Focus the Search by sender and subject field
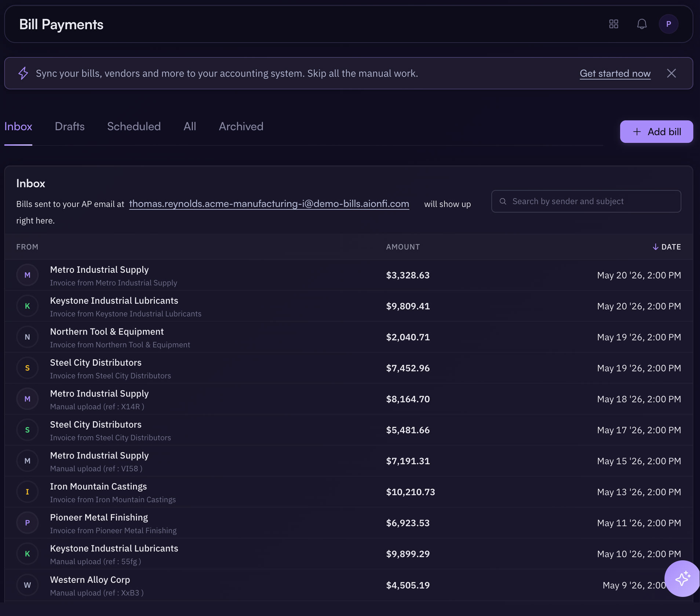This screenshot has width=700, height=616. [x=586, y=201]
